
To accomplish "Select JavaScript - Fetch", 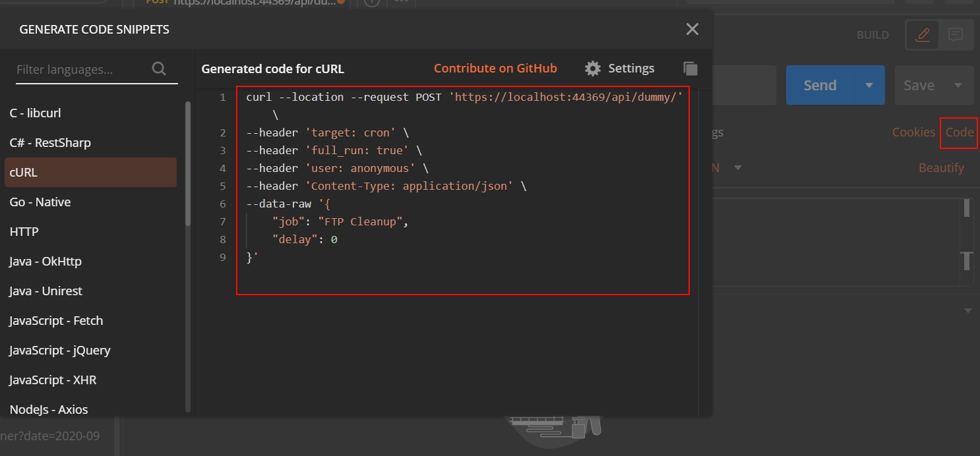I will point(90,321).
